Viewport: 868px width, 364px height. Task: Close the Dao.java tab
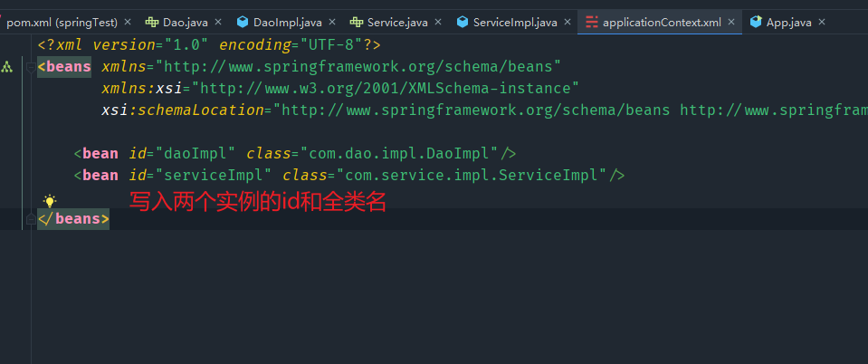218,22
